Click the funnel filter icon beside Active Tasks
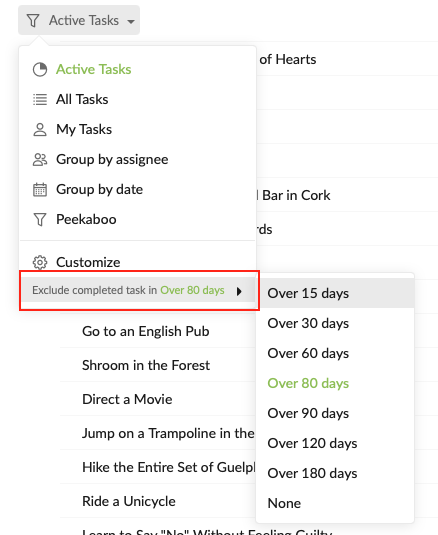438x535 pixels. click(x=33, y=20)
